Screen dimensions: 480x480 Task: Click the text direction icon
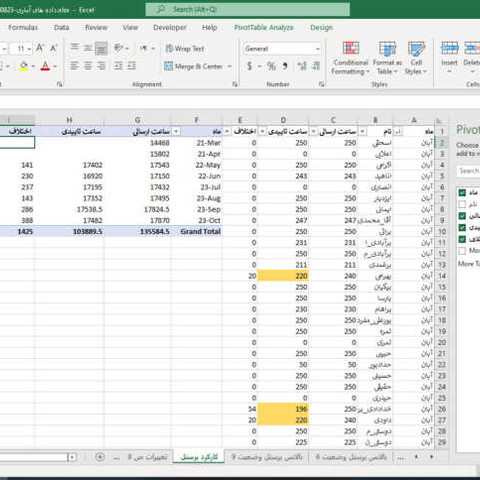(144, 48)
